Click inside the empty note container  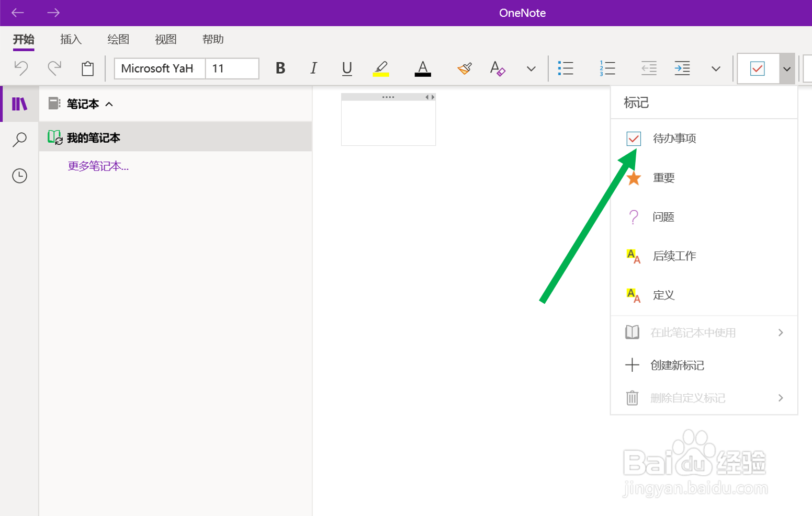coord(388,123)
